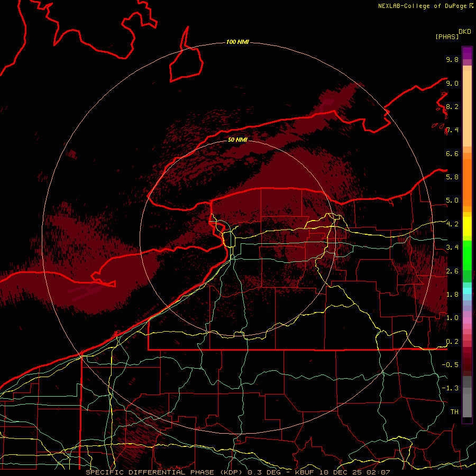Click the 4.2 legend value
The image size is (476, 476).
coord(452,224)
